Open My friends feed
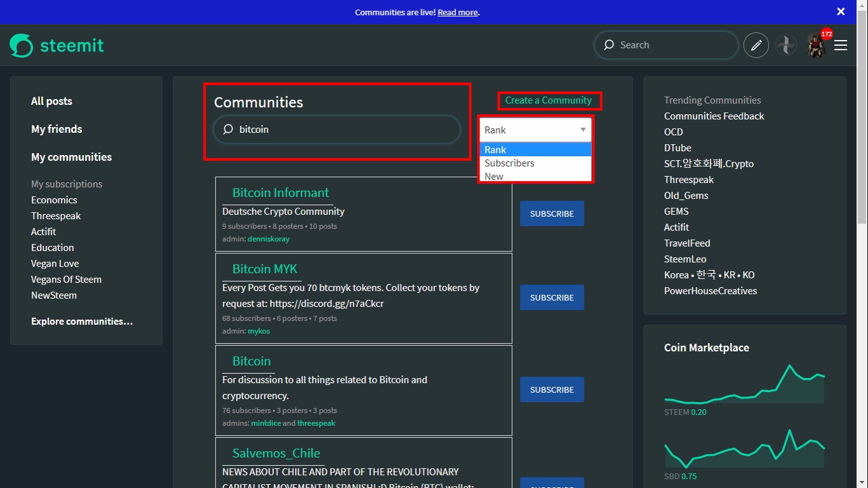The width and height of the screenshot is (868, 488). click(57, 129)
